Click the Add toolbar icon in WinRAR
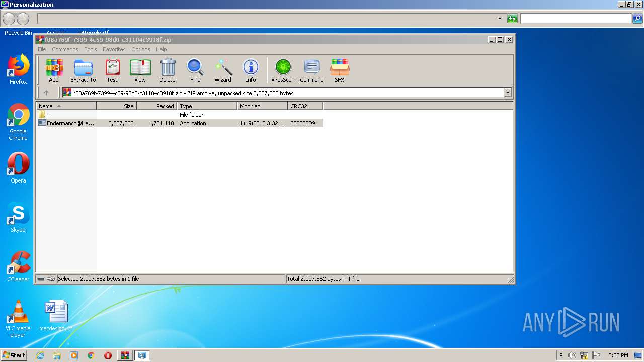The image size is (644, 362). pos(54,71)
